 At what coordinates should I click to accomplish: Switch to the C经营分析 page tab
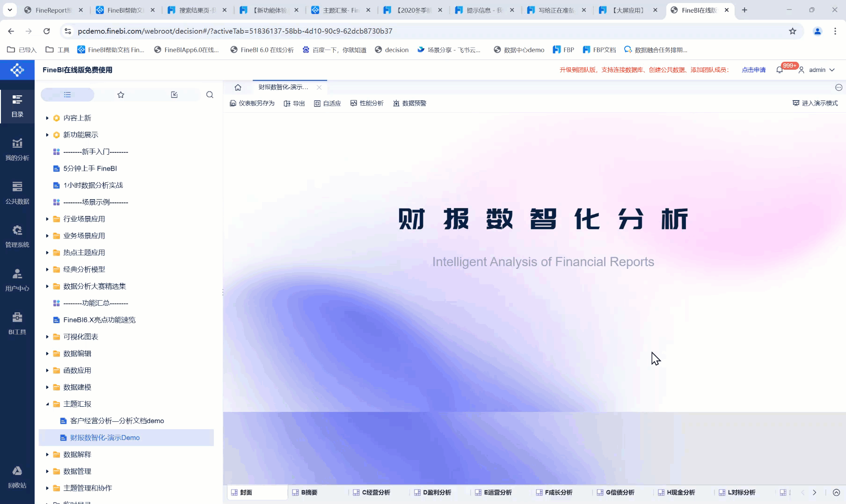[372, 493]
